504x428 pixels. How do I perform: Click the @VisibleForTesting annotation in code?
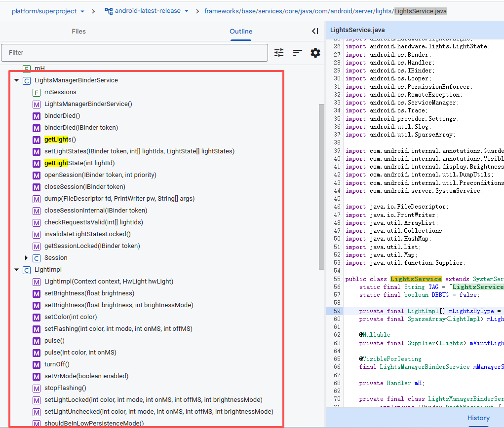[x=390, y=359]
